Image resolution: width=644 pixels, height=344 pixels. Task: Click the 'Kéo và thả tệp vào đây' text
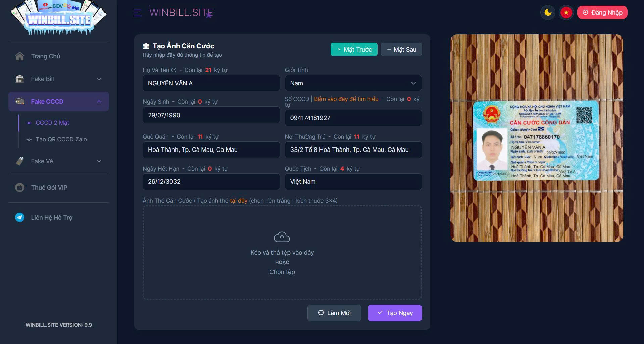coord(282,253)
